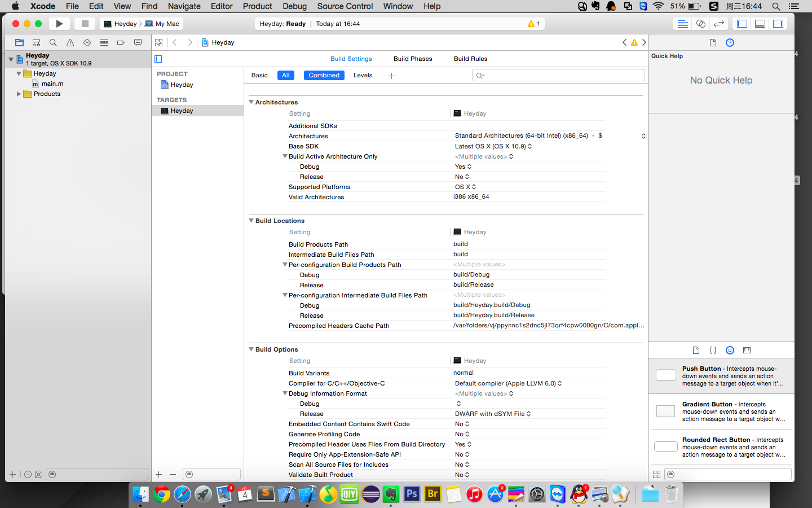812x508 pixels.
Task: Switch build settings filter to Basic
Action: (x=259, y=75)
